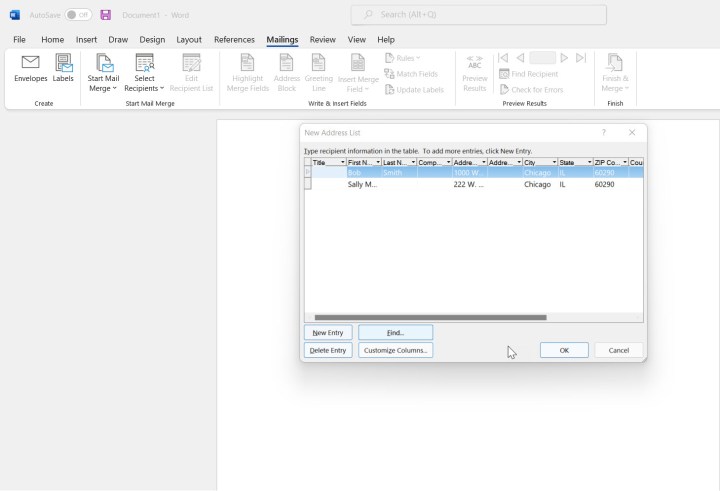This screenshot has width=720, height=491.
Task: Open the Title column dropdown arrow
Action: [x=342, y=162]
